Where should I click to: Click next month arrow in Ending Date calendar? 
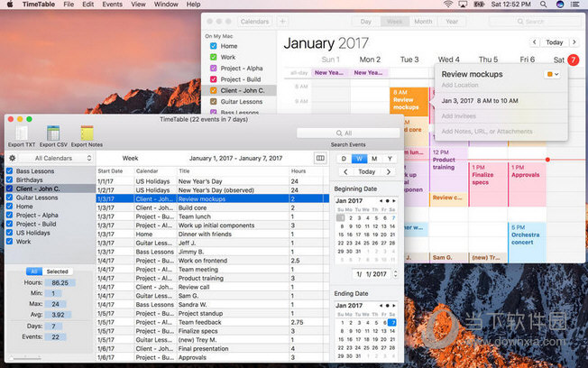click(394, 306)
